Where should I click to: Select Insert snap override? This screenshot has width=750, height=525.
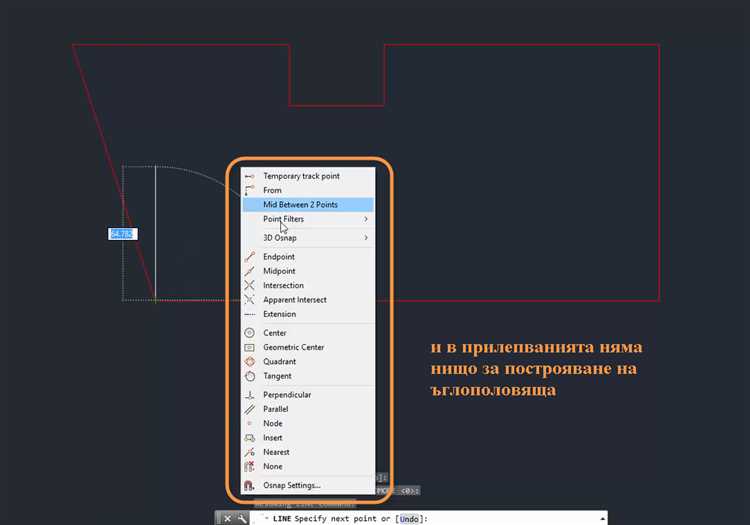tap(308, 438)
